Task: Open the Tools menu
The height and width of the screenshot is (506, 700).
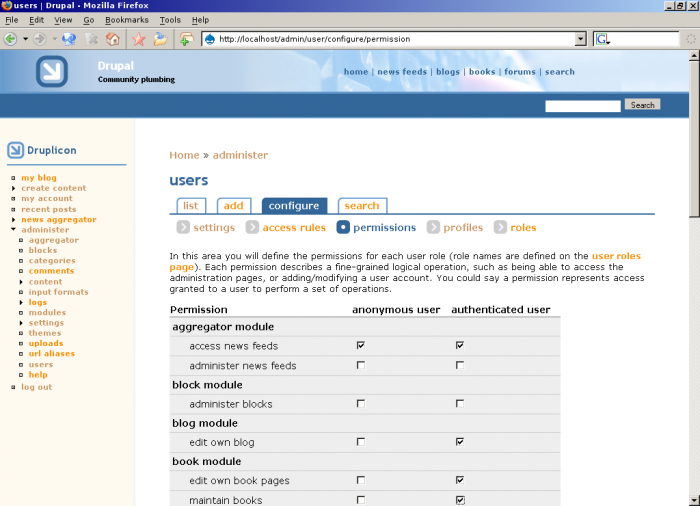Action: point(170,20)
